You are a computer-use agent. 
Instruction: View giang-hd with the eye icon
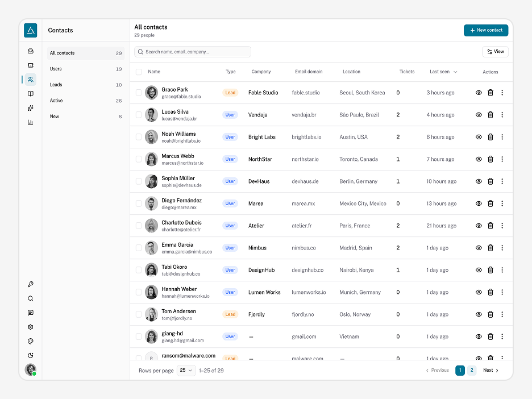click(x=479, y=336)
